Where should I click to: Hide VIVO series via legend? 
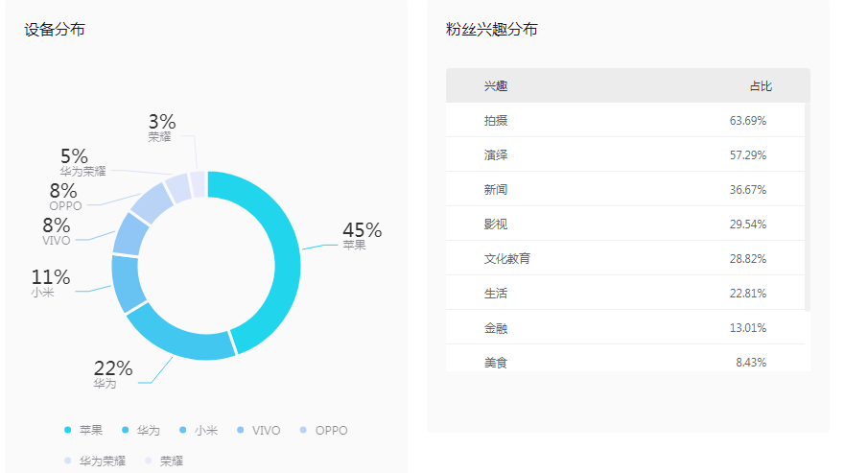(x=242, y=430)
